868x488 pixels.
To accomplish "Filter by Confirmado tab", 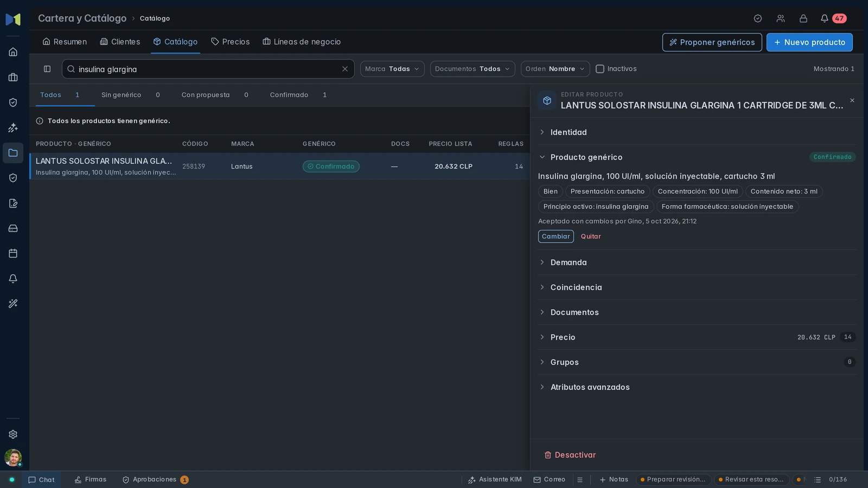I will point(298,95).
